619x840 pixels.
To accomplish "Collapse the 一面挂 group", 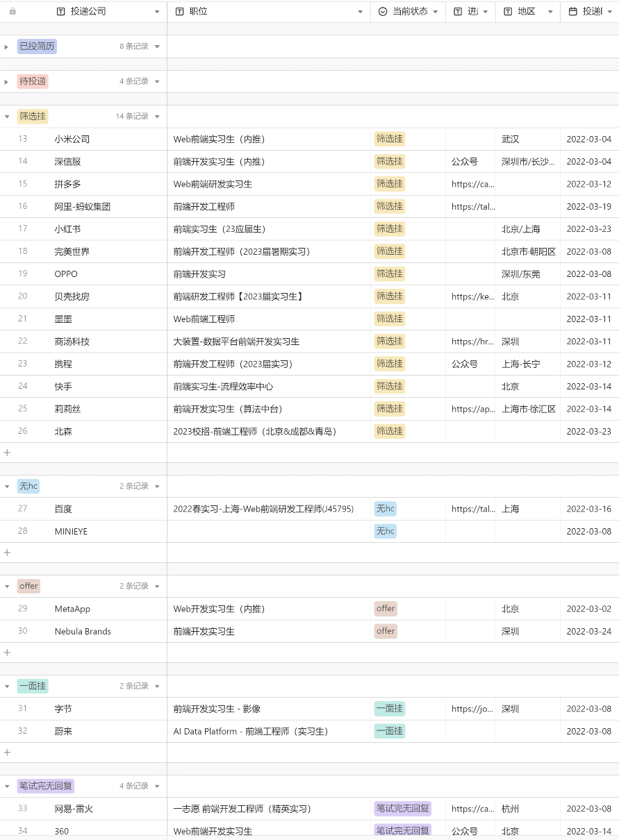I will (x=7, y=686).
